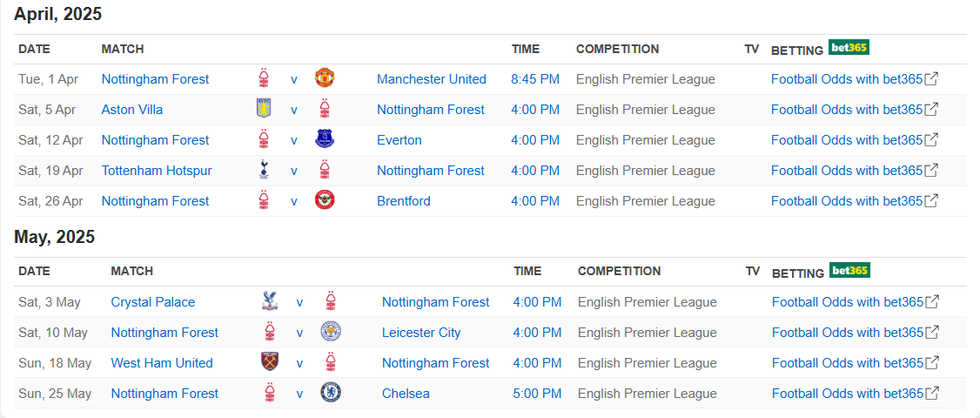This screenshot has height=418, width=980.
Task: Click the Brentford crest icon
Action: point(325,200)
